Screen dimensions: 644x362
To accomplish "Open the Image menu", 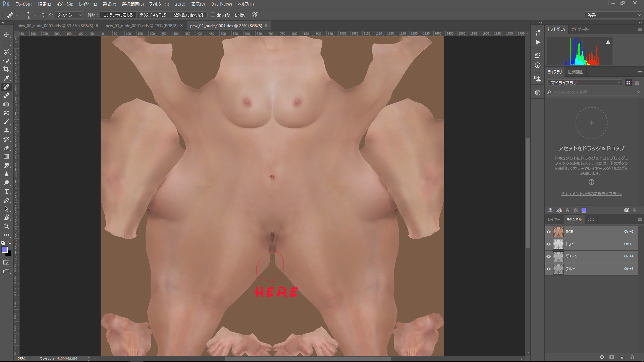I will point(65,4).
